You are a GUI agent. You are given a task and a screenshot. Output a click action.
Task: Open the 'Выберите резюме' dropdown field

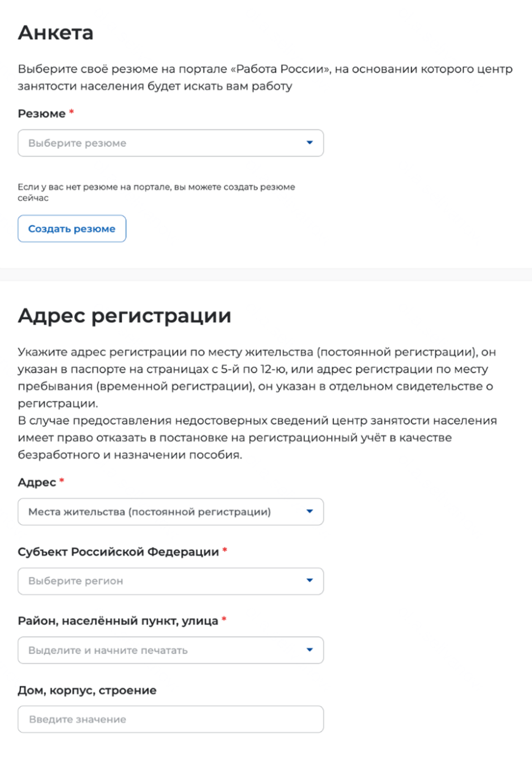point(160,143)
